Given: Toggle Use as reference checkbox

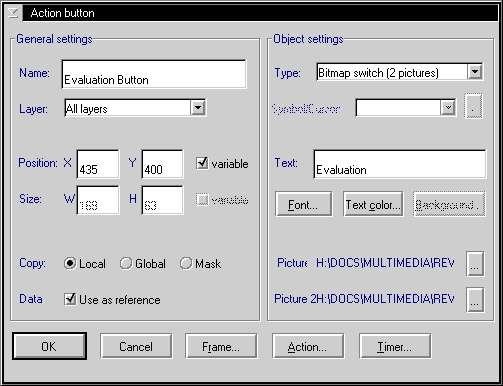Looking at the screenshot, I should 70,299.
